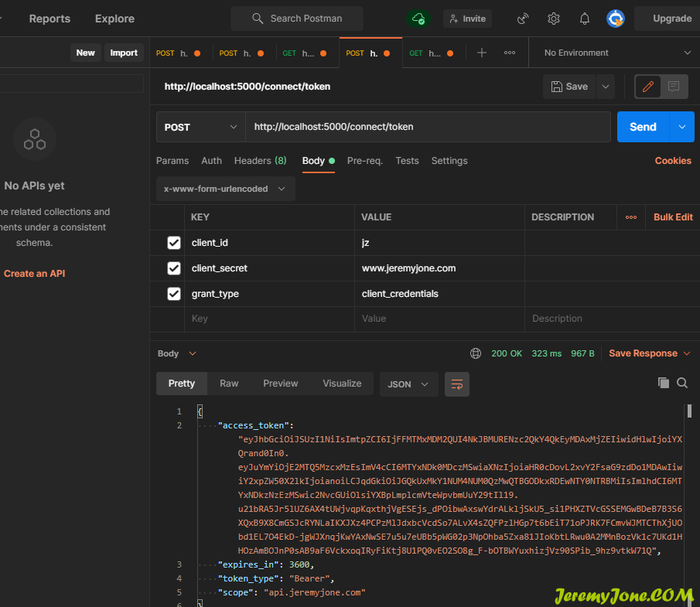700x607 pixels.
Task: Click the New button
Action: [x=85, y=53]
